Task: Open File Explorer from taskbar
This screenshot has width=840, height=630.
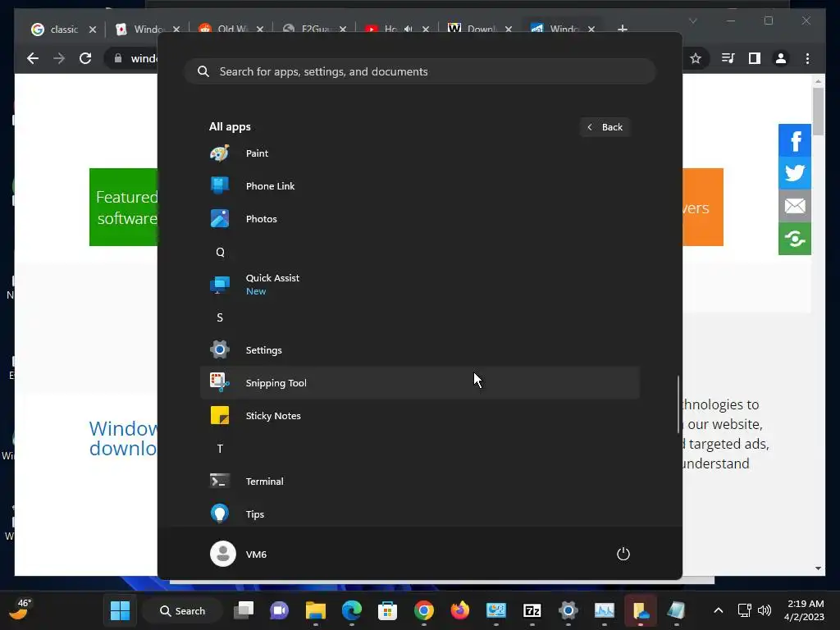Action: [x=316, y=610]
